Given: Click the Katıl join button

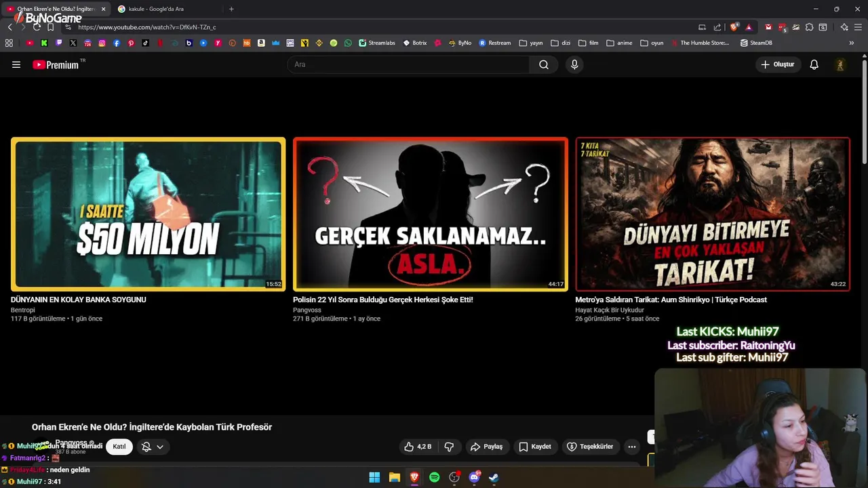Looking at the screenshot, I should coord(119,447).
